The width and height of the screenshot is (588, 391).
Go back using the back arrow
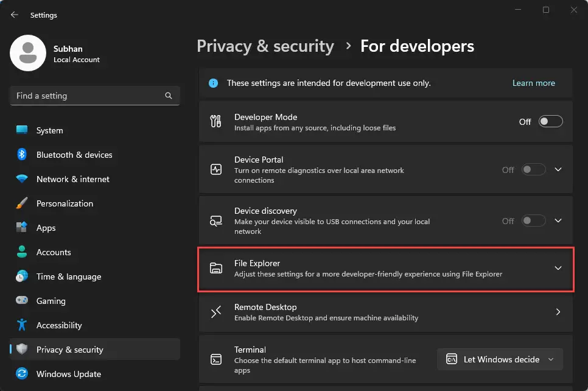(14, 15)
